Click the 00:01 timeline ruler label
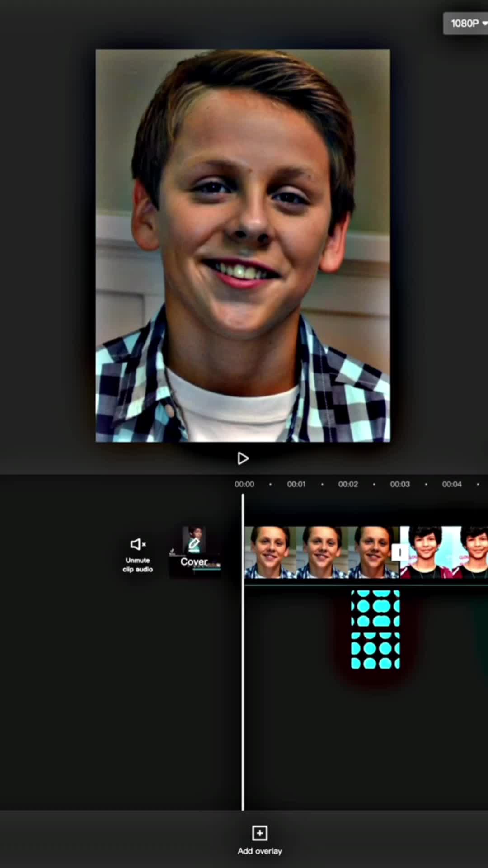The width and height of the screenshot is (488, 868). [x=296, y=484]
